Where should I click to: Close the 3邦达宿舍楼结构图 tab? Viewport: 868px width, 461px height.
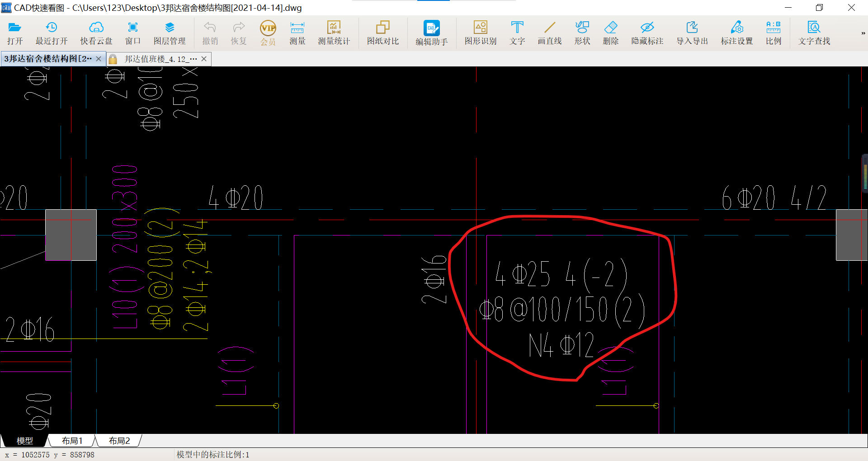tap(99, 59)
